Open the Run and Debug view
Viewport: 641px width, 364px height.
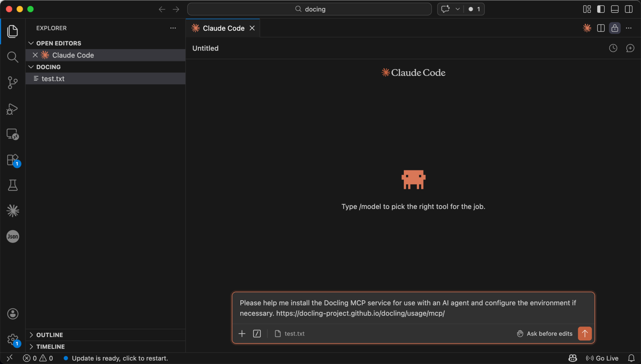point(13,109)
